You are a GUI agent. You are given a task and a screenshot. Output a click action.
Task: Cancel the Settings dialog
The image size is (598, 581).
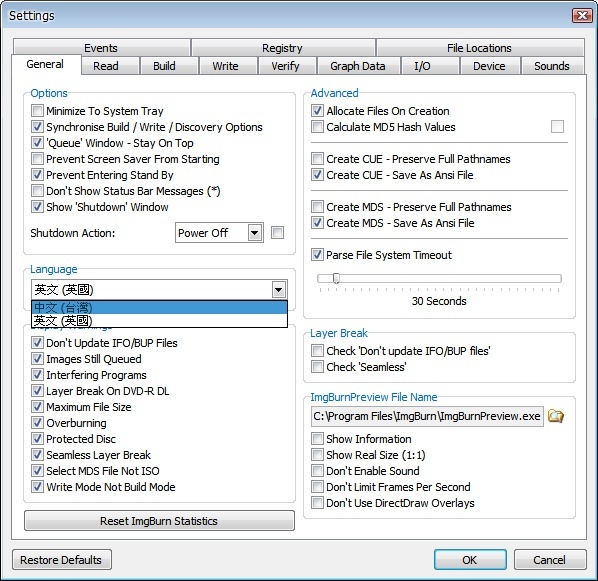click(550, 560)
